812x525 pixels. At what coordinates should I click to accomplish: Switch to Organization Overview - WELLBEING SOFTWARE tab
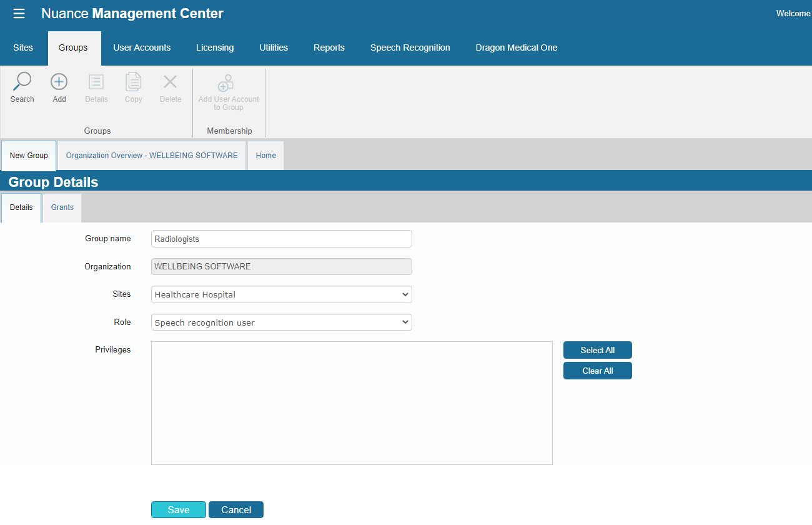[152, 156]
